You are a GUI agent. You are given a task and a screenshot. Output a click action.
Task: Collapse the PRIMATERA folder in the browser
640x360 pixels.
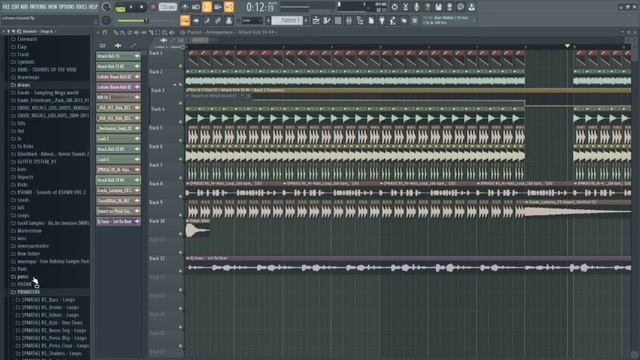click(28, 292)
